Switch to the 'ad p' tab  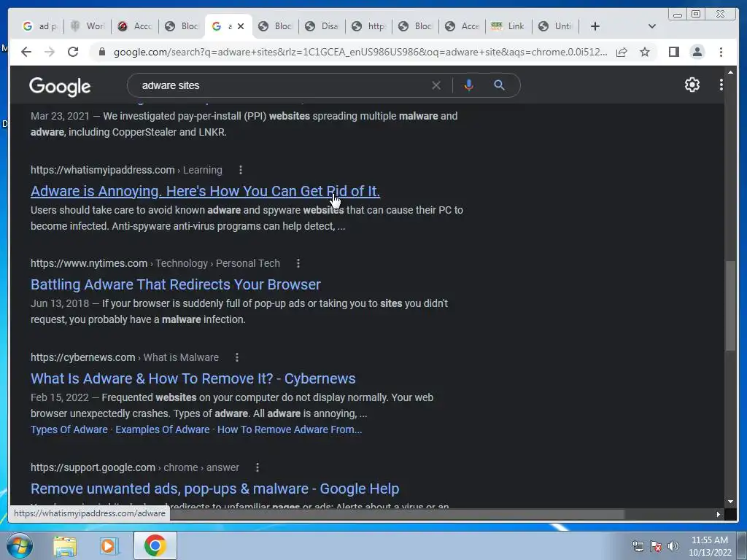[x=40, y=26]
